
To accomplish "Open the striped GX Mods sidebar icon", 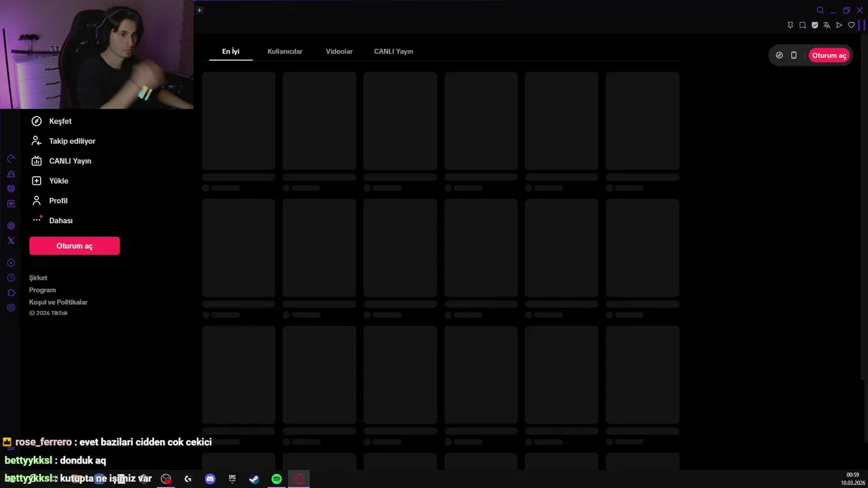I will coord(11,189).
